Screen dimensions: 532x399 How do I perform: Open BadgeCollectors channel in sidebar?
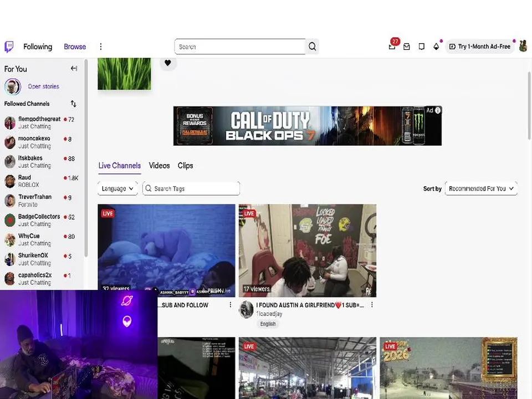42,220
